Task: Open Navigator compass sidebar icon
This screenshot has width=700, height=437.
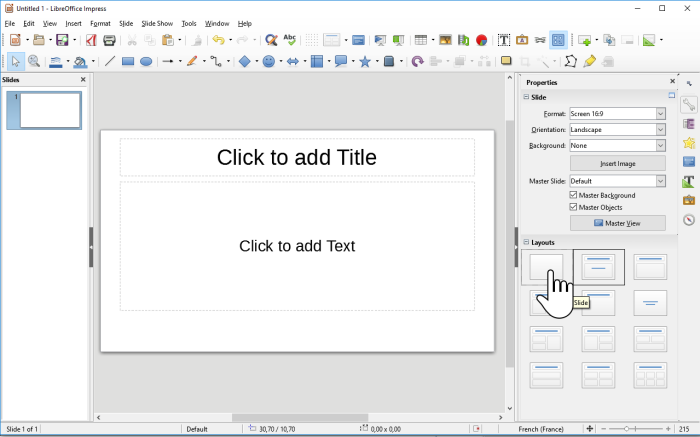Action: pyautogui.click(x=689, y=220)
